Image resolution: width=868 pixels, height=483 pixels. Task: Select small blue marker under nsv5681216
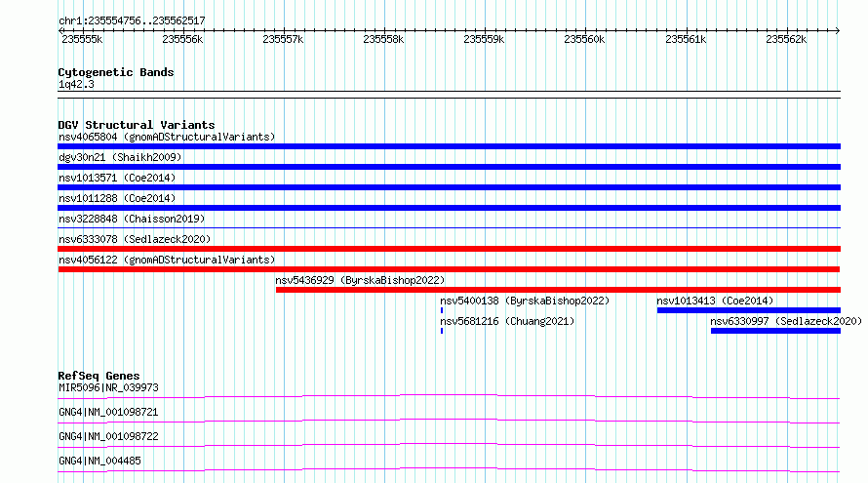tap(442, 331)
